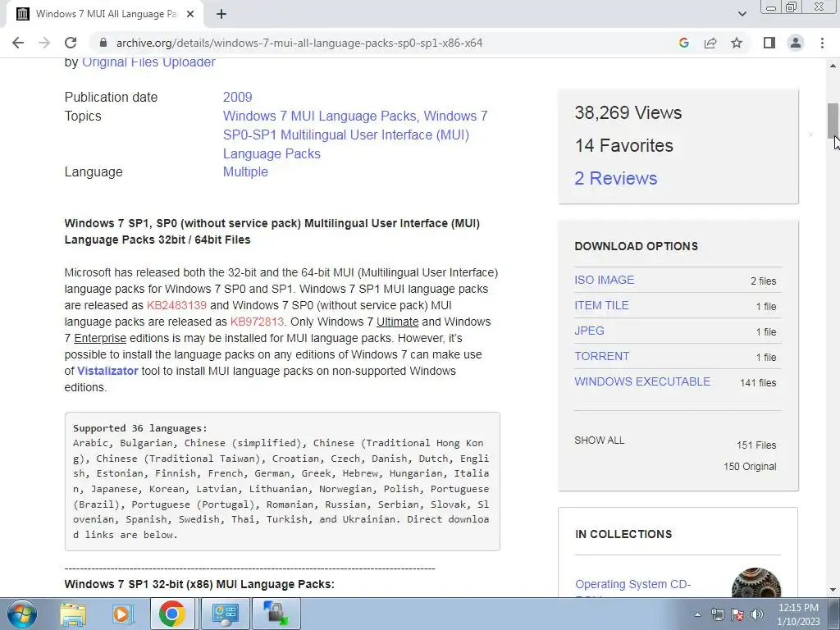The image size is (840, 630).
Task: Share this page icon
Action: click(x=710, y=43)
